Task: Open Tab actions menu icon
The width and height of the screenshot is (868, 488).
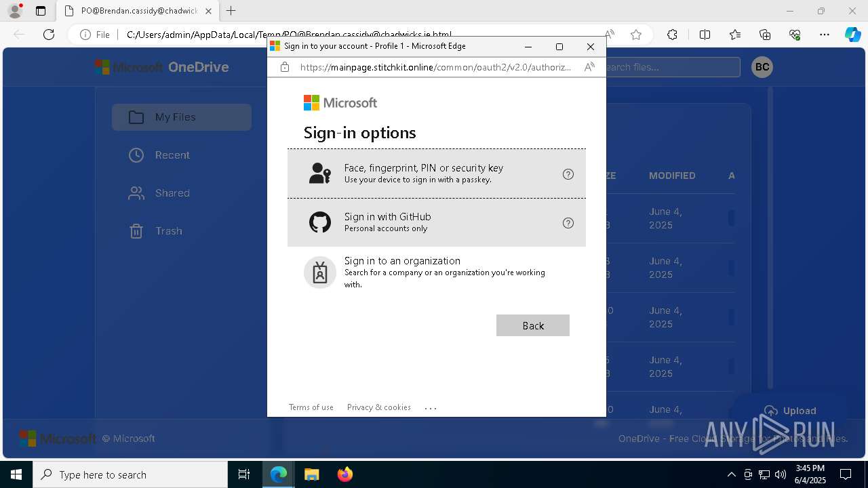Action: [x=41, y=11]
